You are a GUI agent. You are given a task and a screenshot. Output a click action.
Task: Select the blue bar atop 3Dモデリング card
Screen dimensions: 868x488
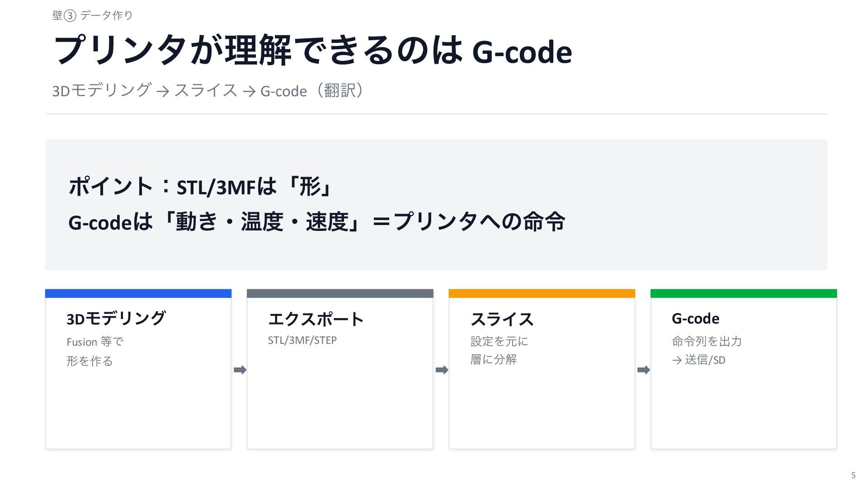tap(138, 294)
